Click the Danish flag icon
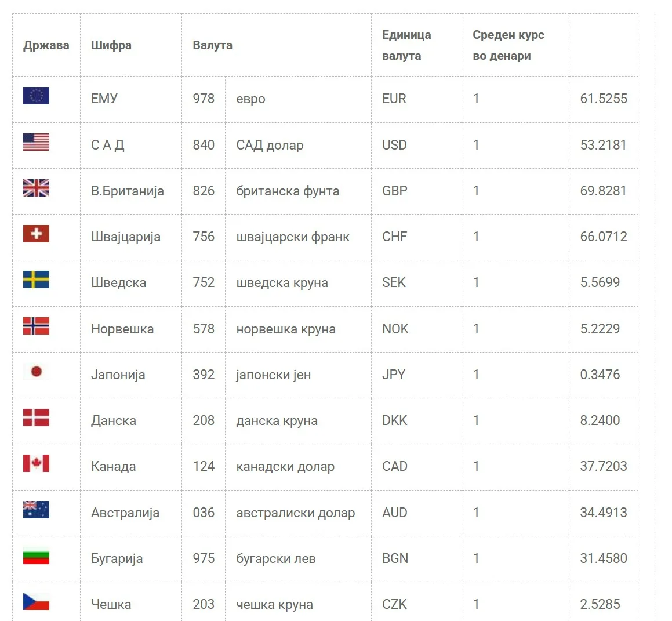Viewport: 672px width, 621px height. 36,417
